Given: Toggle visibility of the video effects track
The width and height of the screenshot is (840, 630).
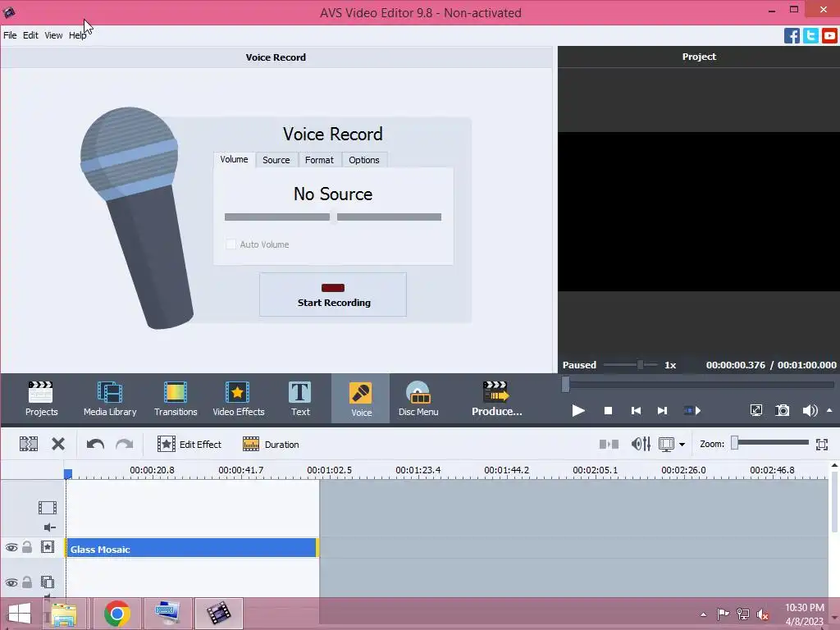Looking at the screenshot, I should point(11,547).
